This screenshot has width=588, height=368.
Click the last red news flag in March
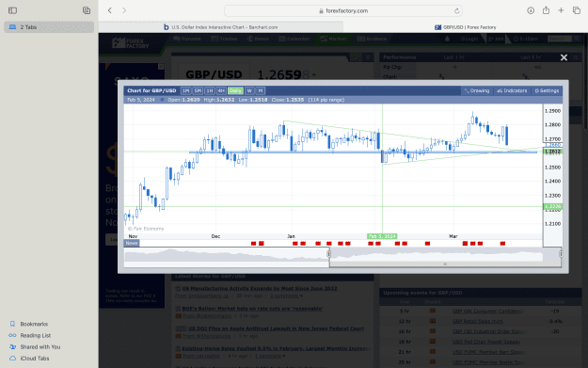click(502, 244)
